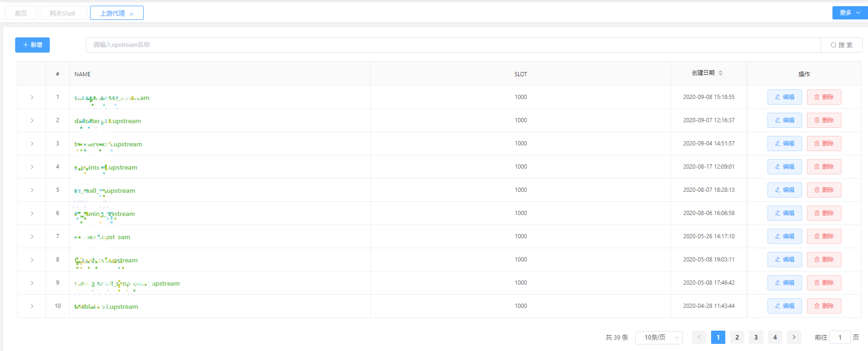The image size is (868, 351).
Task: Switch to the 首页 tab
Action: click(21, 13)
